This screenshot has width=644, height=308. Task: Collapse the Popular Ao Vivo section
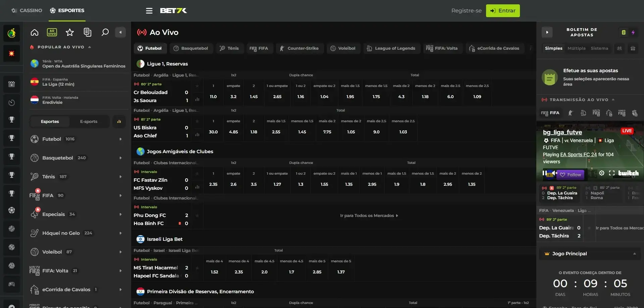click(90, 47)
